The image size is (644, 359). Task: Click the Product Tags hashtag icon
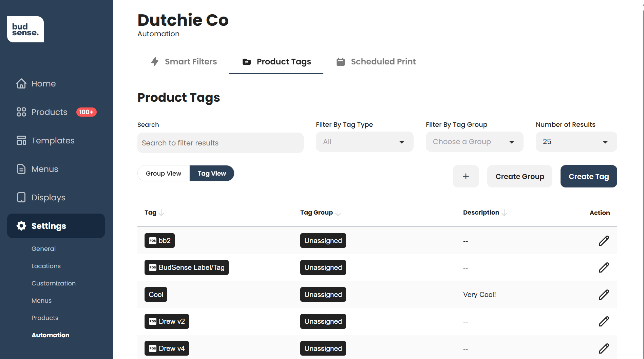coord(247,62)
